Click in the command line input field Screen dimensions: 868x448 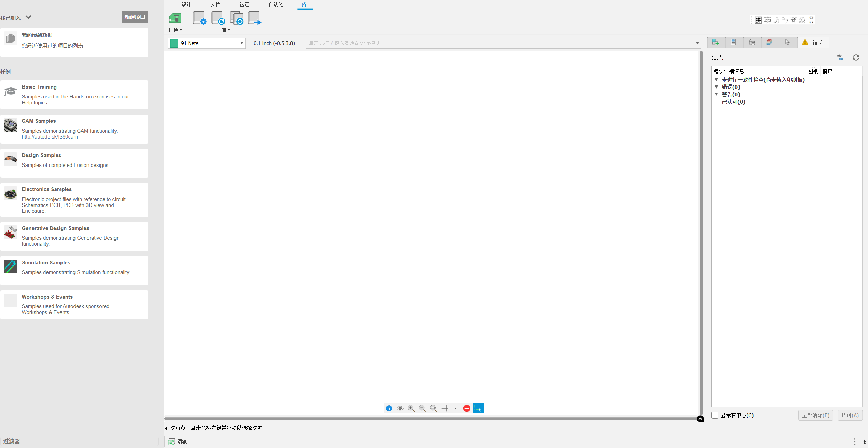[x=501, y=43]
